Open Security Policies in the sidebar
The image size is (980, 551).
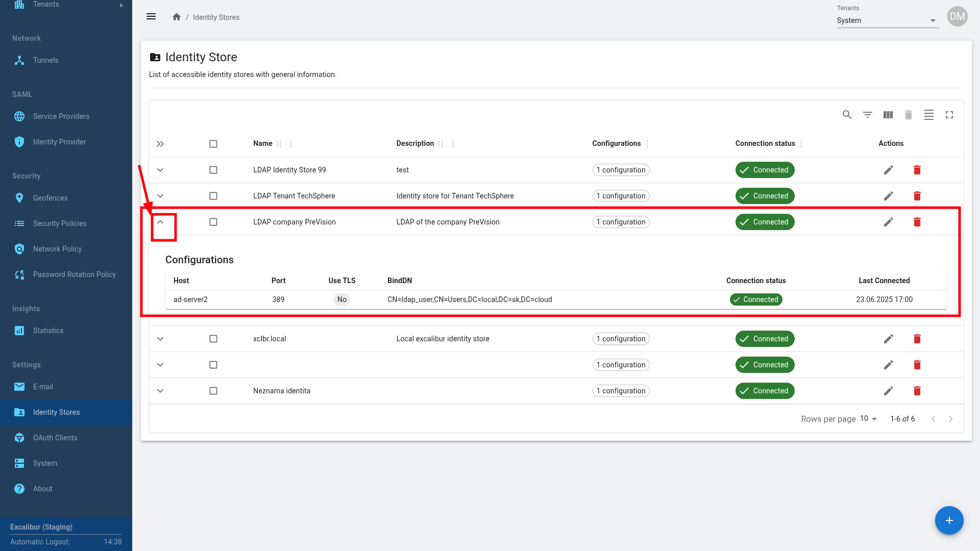60,223
